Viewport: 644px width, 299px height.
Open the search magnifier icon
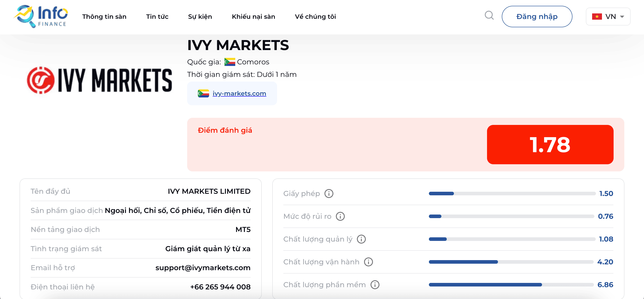[x=489, y=15]
